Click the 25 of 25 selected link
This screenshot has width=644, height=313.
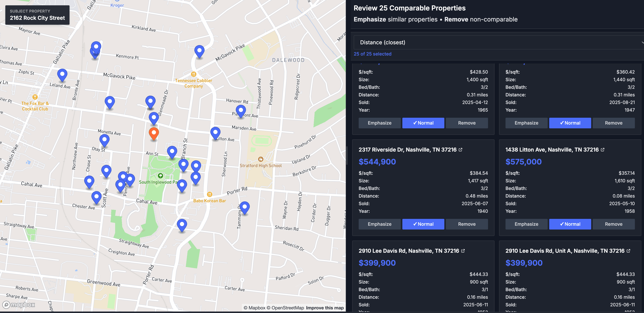click(373, 54)
